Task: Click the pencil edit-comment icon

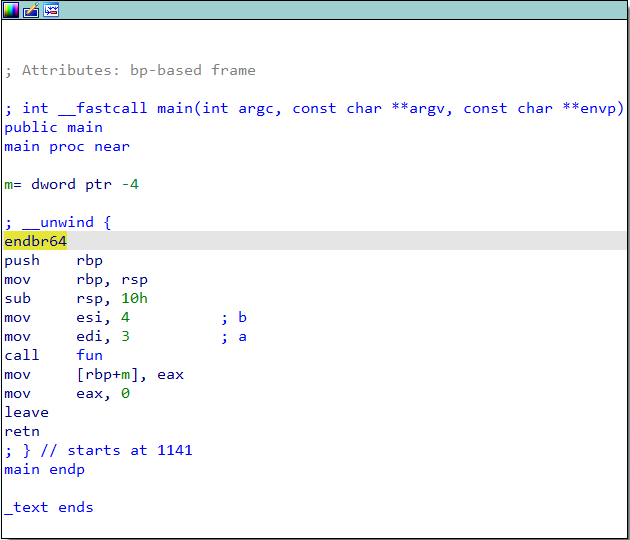Action: pos(31,10)
